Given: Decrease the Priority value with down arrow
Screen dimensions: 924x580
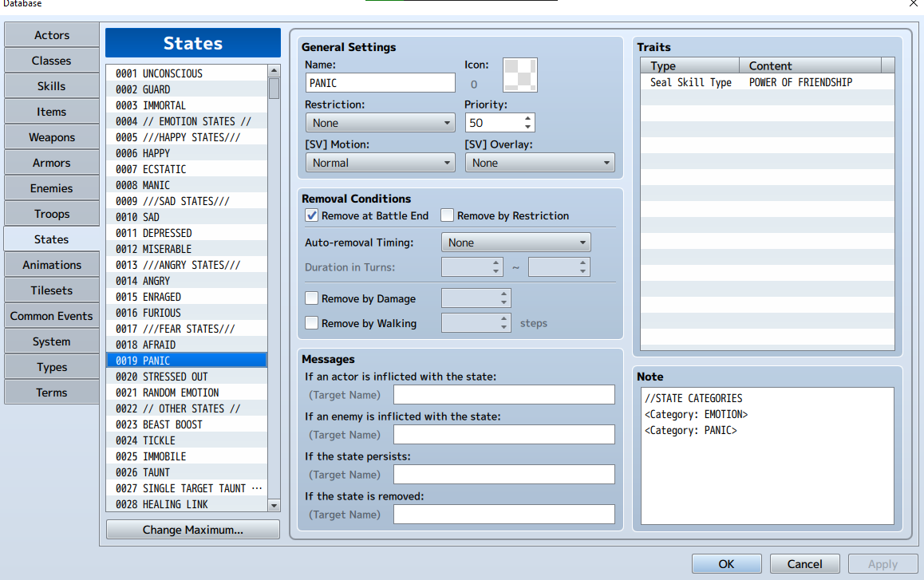Looking at the screenshot, I should [527, 128].
